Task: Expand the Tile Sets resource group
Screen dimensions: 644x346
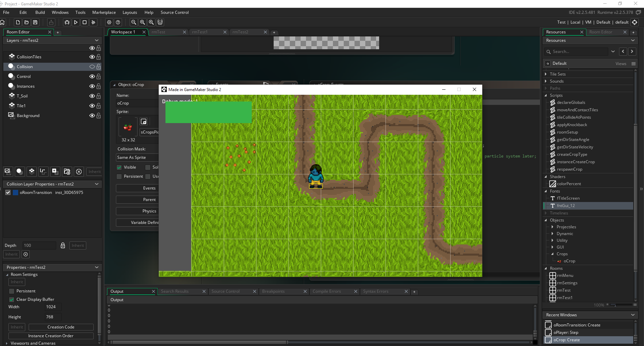Action: point(546,74)
